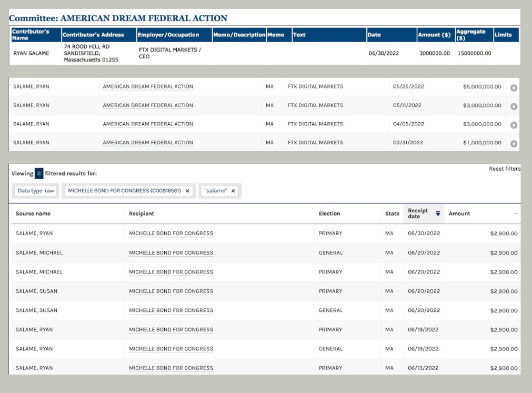This screenshot has width=532, height=393.
Task: Click the Recipient column header
Action: (141, 214)
